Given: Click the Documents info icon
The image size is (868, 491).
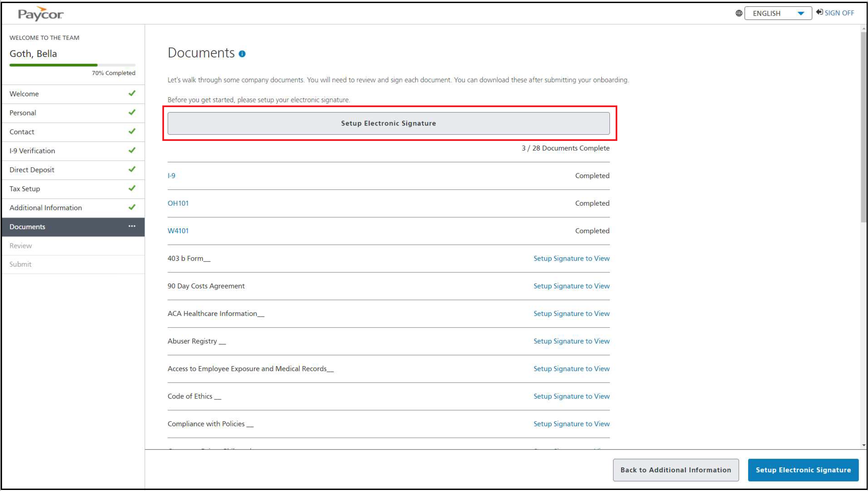Looking at the screenshot, I should point(242,54).
